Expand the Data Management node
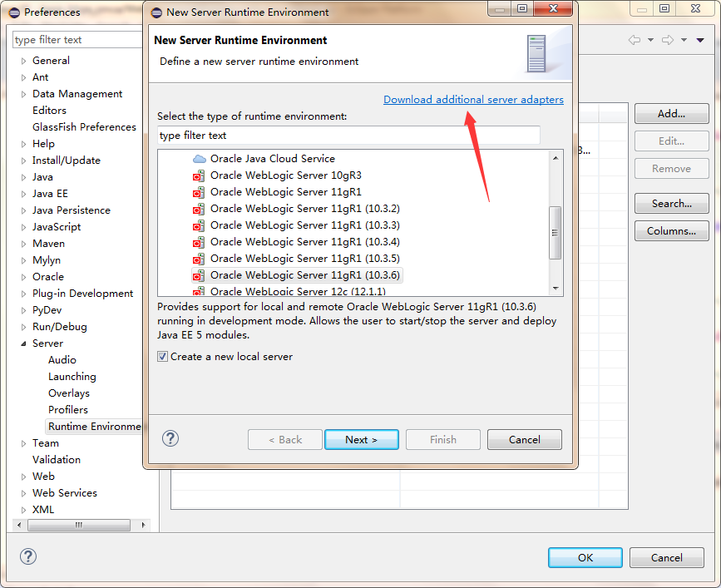Screen dimensions: 721x588 (x=24, y=94)
